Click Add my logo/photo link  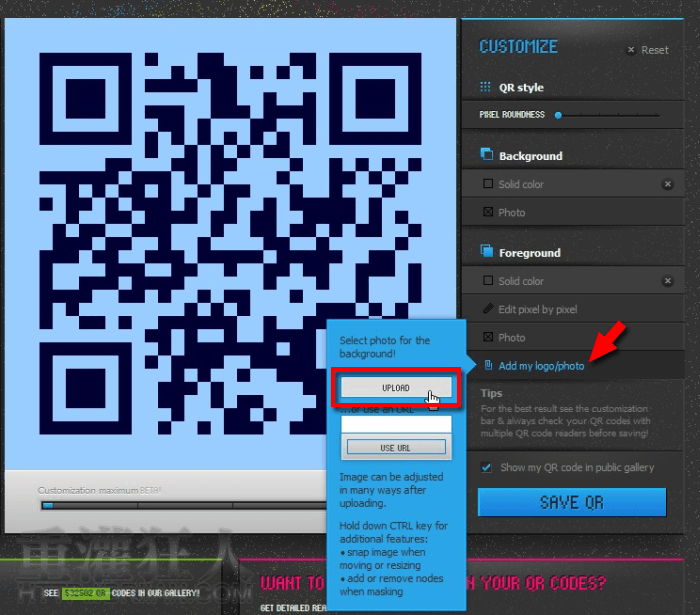540,366
